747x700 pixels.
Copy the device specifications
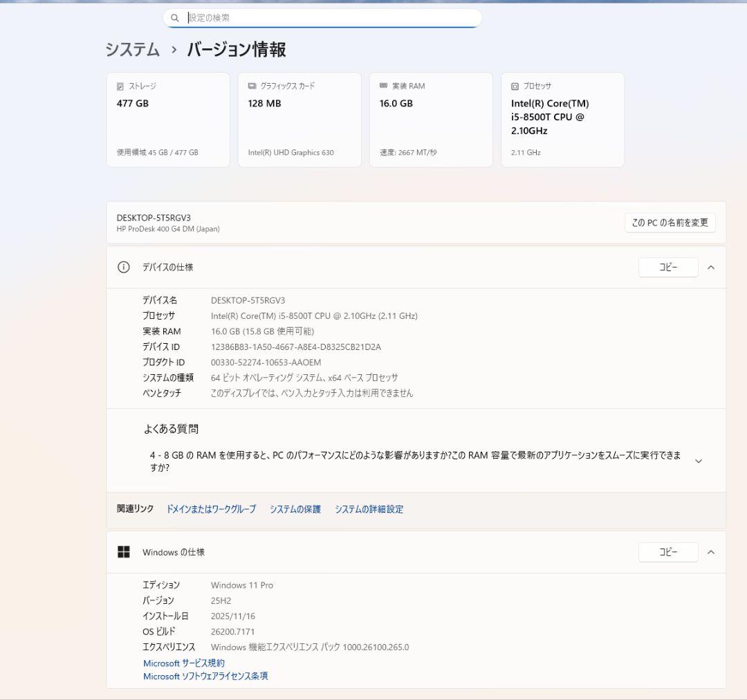click(668, 268)
